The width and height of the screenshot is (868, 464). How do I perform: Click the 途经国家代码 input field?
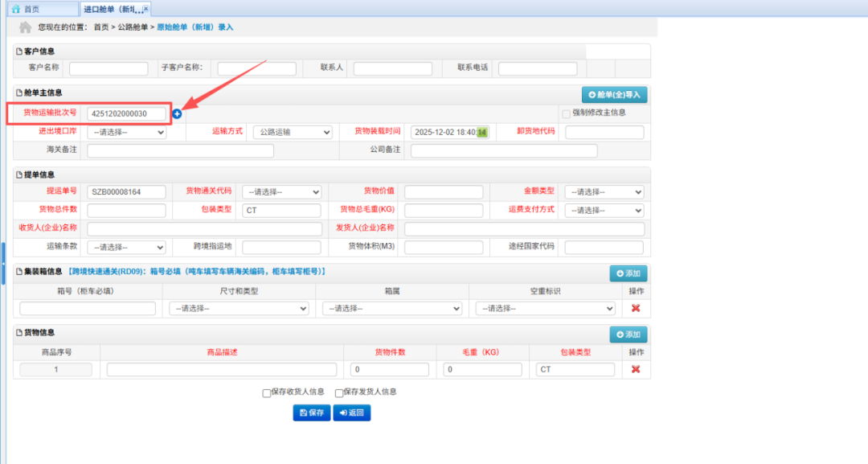click(x=604, y=248)
